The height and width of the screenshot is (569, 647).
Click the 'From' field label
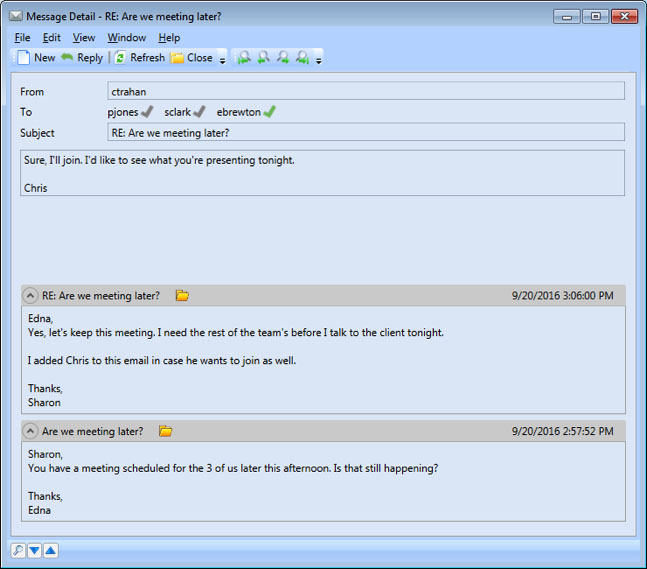[32, 92]
